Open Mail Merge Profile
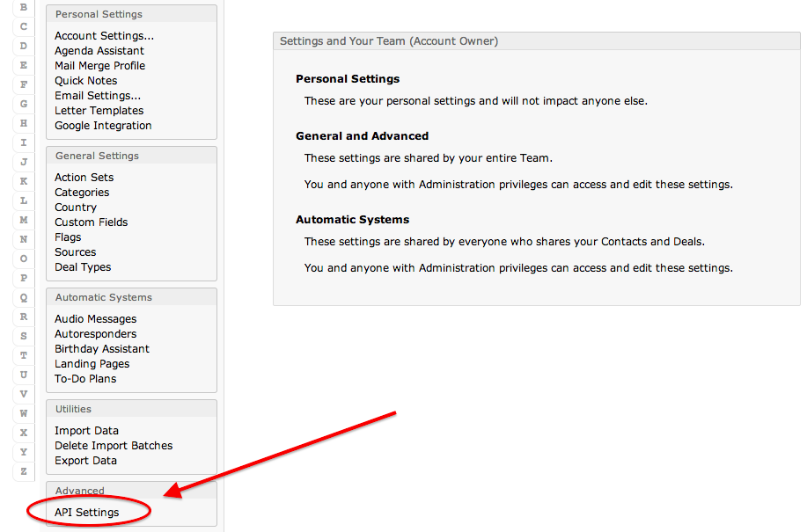 click(x=99, y=66)
